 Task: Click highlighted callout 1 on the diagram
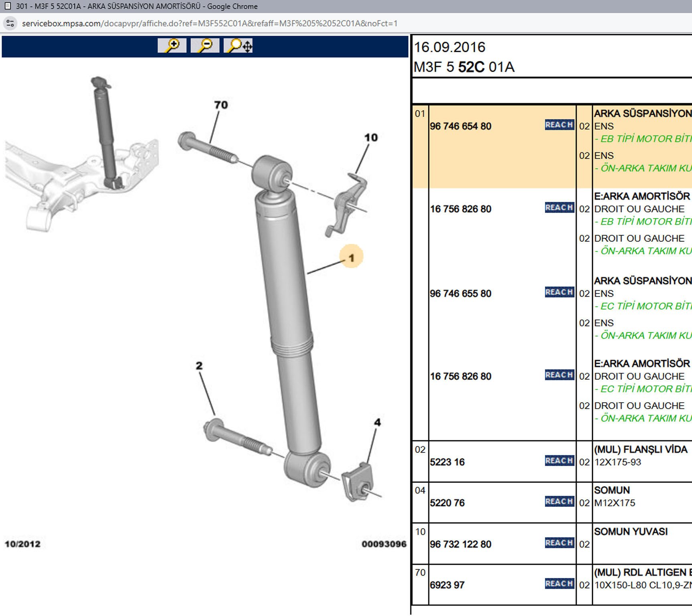click(351, 257)
